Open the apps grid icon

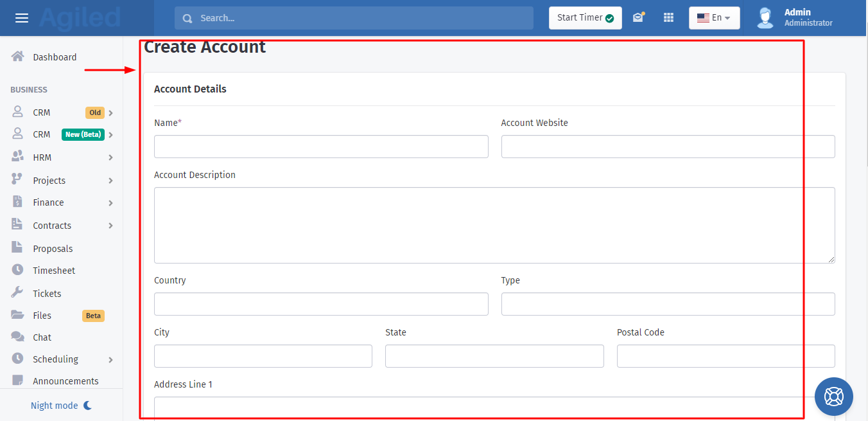click(668, 18)
